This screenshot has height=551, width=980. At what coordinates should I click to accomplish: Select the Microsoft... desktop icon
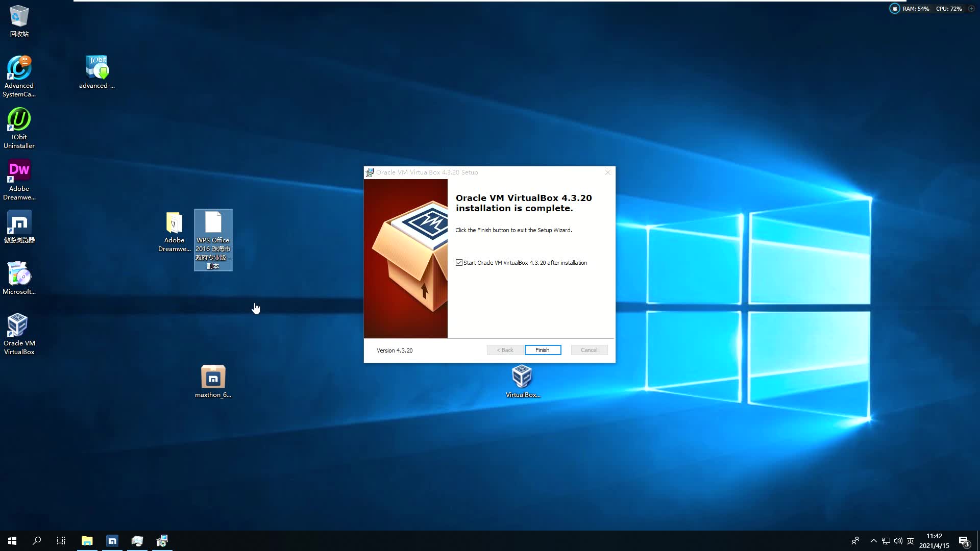(19, 278)
